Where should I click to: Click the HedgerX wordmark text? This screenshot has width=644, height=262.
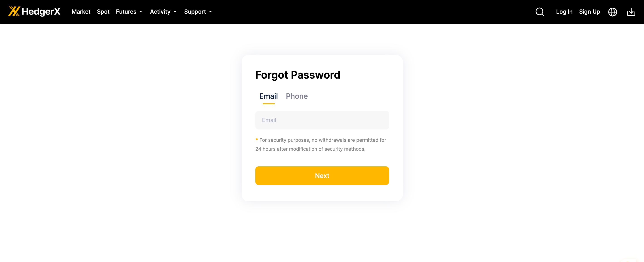(41, 11)
